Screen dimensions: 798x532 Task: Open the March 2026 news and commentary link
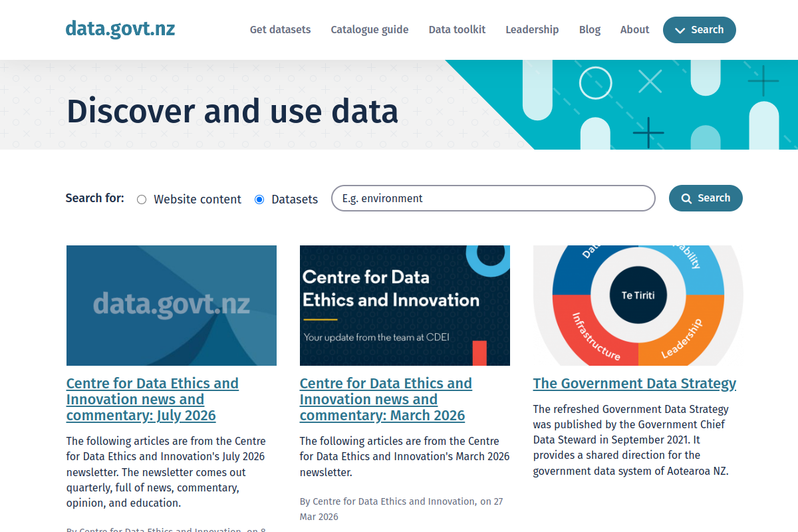pyautogui.click(x=386, y=400)
